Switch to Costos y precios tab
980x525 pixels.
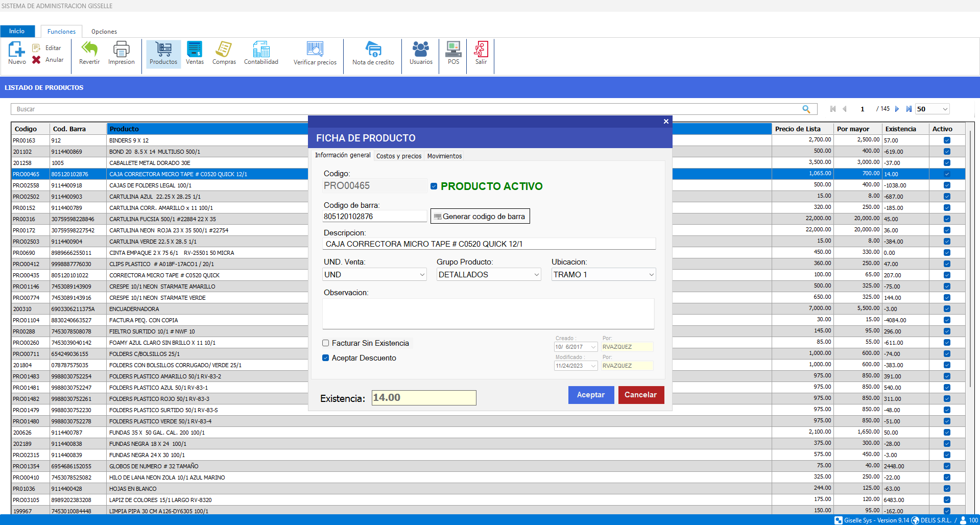point(399,156)
